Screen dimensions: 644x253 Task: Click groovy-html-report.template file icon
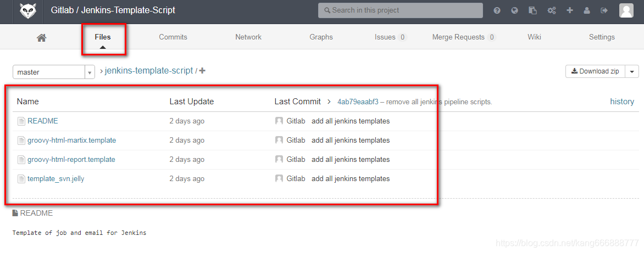pyautogui.click(x=21, y=159)
